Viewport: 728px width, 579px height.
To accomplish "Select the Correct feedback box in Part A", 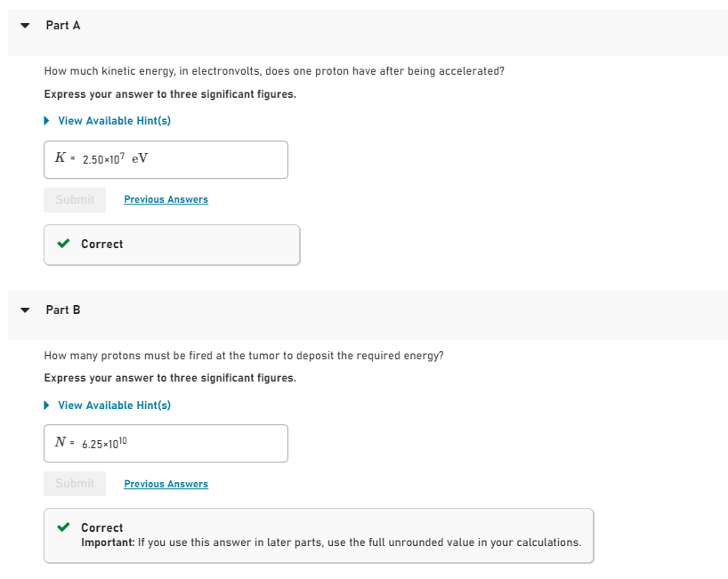I will (172, 245).
